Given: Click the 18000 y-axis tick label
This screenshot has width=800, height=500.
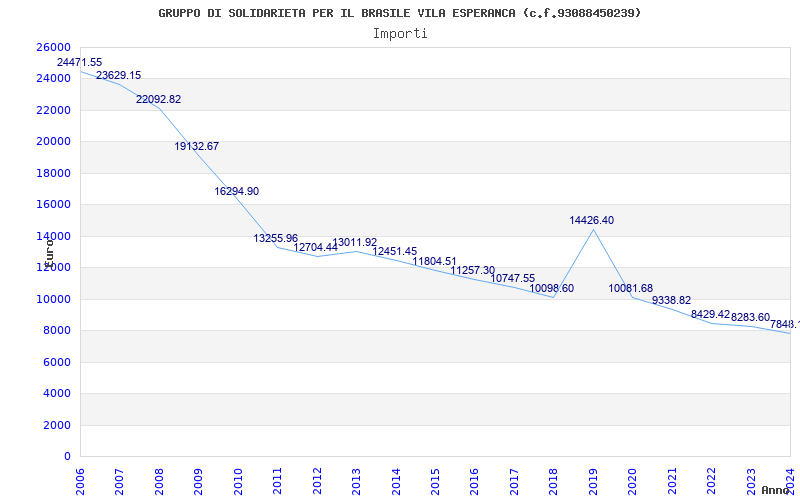Looking at the screenshot, I should 54,173.
